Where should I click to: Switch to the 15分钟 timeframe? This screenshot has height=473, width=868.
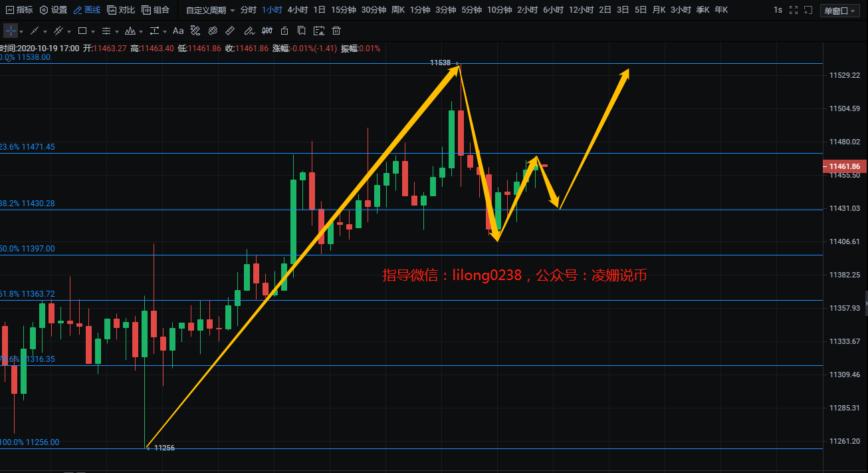click(x=343, y=10)
